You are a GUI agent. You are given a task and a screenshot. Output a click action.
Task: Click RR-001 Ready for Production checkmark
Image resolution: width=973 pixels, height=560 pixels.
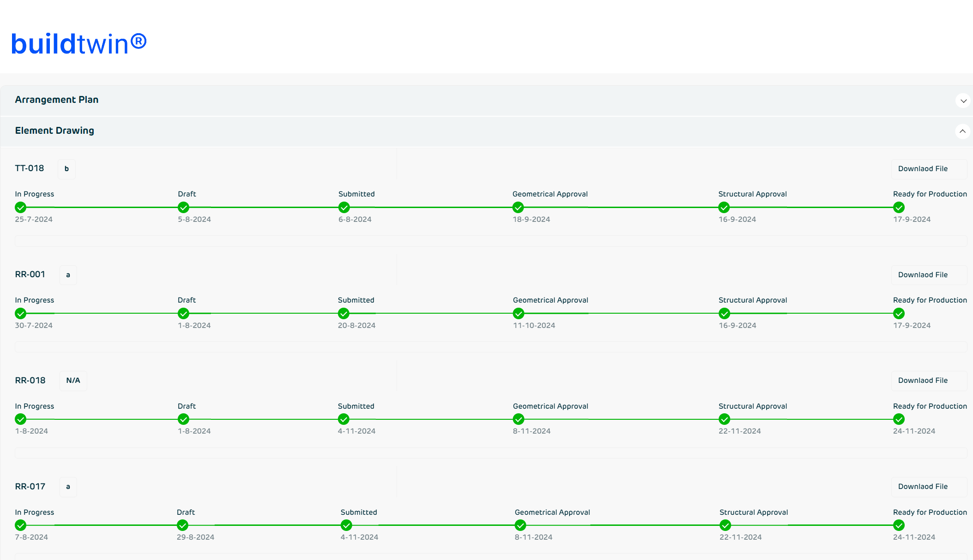899,314
